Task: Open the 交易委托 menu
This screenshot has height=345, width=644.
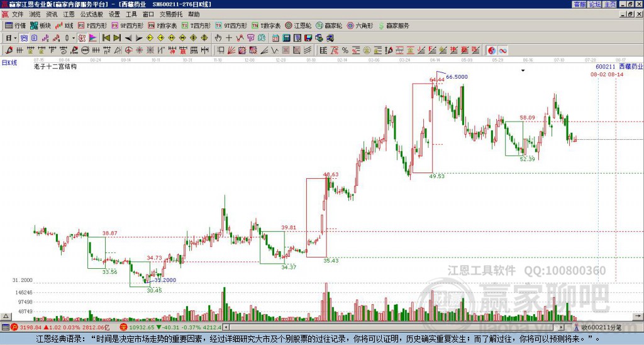Action: click(171, 14)
